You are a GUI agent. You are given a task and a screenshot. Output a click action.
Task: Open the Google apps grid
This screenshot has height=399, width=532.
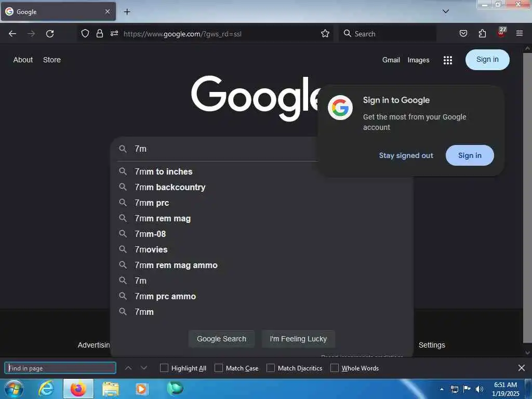coord(447,60)
